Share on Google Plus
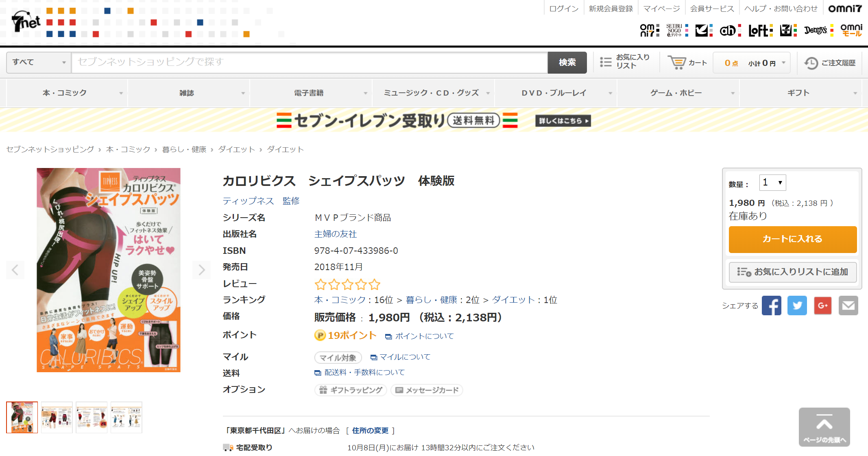868x456 pixels. coord(823,305)
